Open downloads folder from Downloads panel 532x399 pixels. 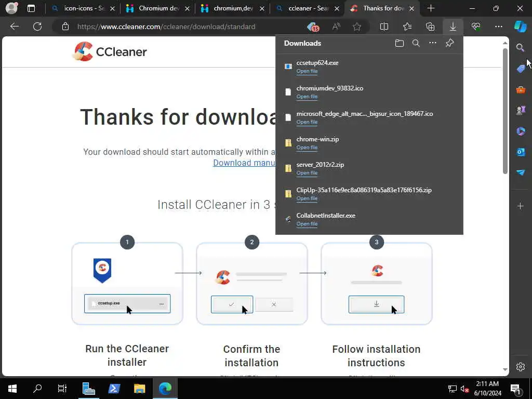tap(400, 43)
